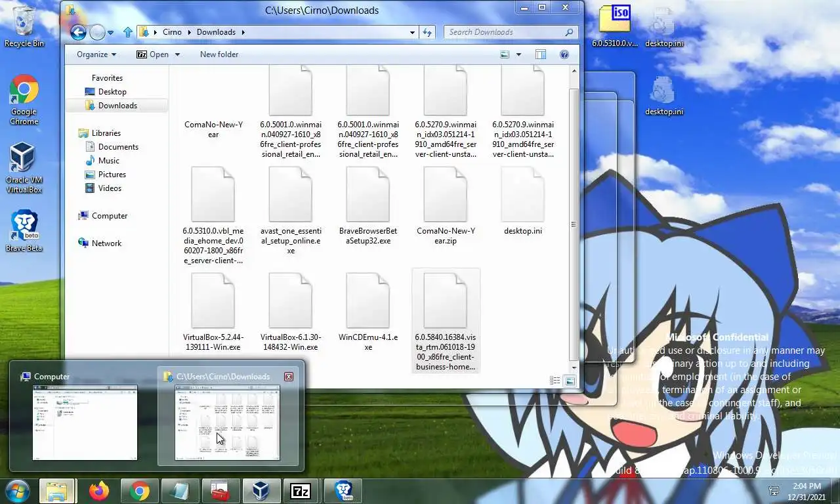Select BraveBrowserBetaSetup32.exe file
The height and width of the screenshot is (504, 840).
click(368, 207)
